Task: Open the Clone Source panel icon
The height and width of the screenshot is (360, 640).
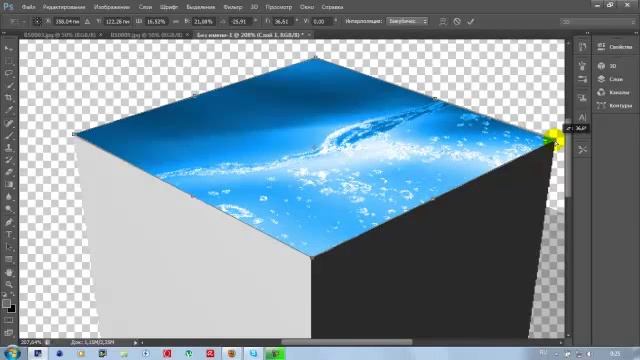Action: pyautogui.click(x=582, y=98)
